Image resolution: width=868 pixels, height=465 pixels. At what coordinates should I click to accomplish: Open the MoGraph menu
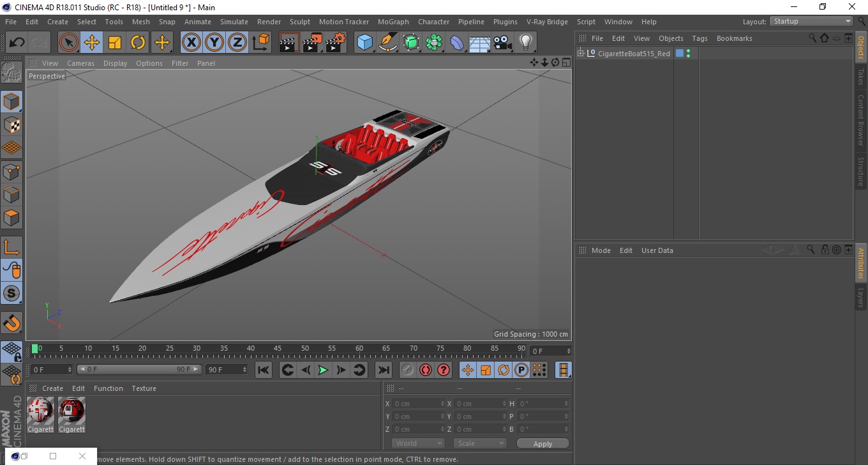tap(393, 22)
